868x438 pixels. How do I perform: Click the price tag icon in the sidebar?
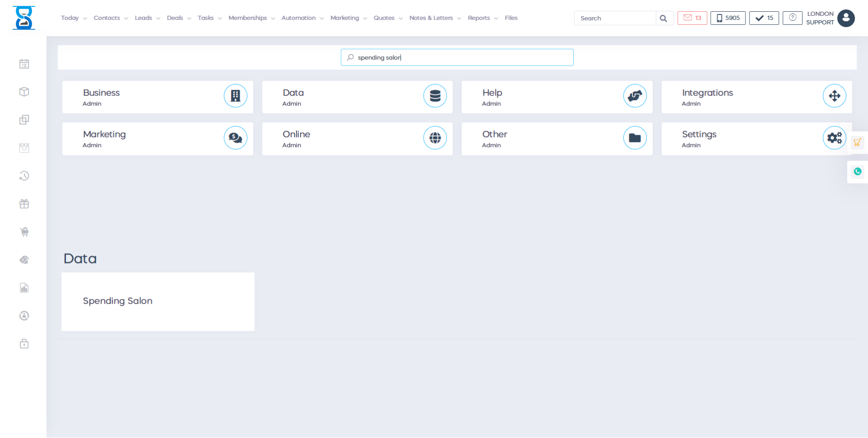tap(24, 259)
